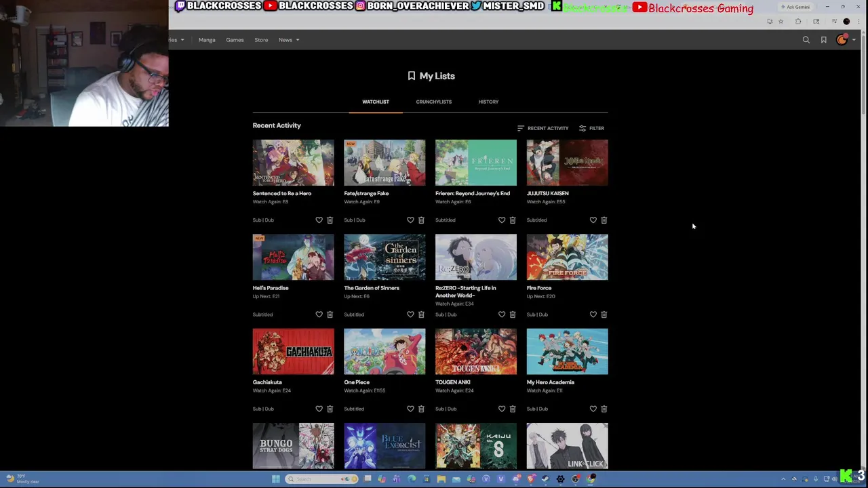Open the Recent Activity sort dropdown

tap(543, 128)
